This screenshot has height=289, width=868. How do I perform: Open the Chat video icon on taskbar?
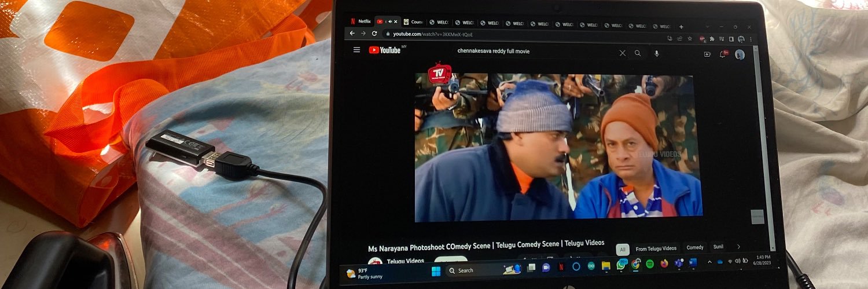click(x=546, y=267)
